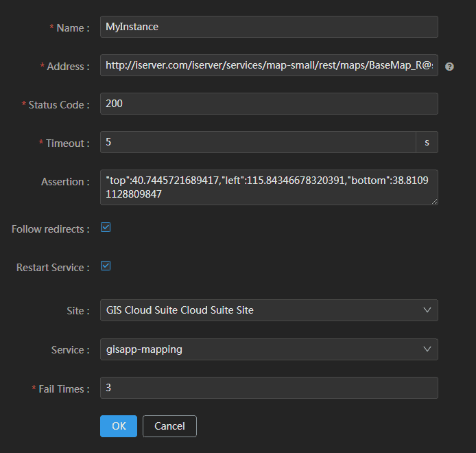Uncheck the Follow redirects checkbox

(x=106, y=227)
